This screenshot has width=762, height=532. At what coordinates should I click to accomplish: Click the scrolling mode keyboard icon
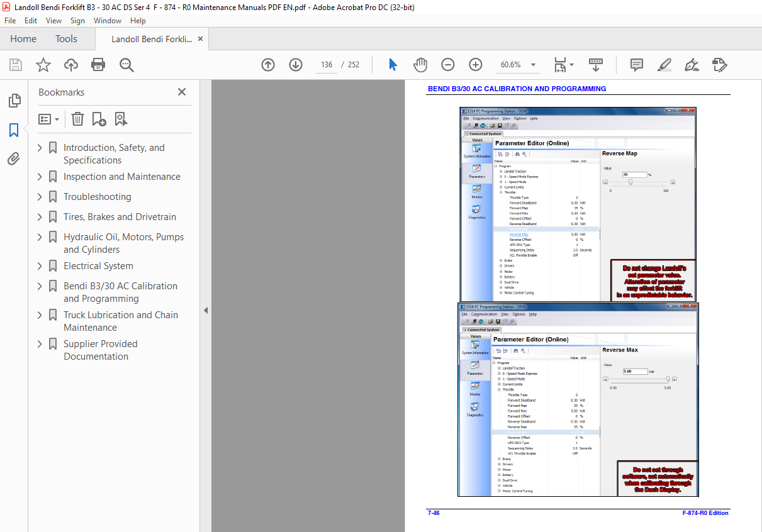596,65
